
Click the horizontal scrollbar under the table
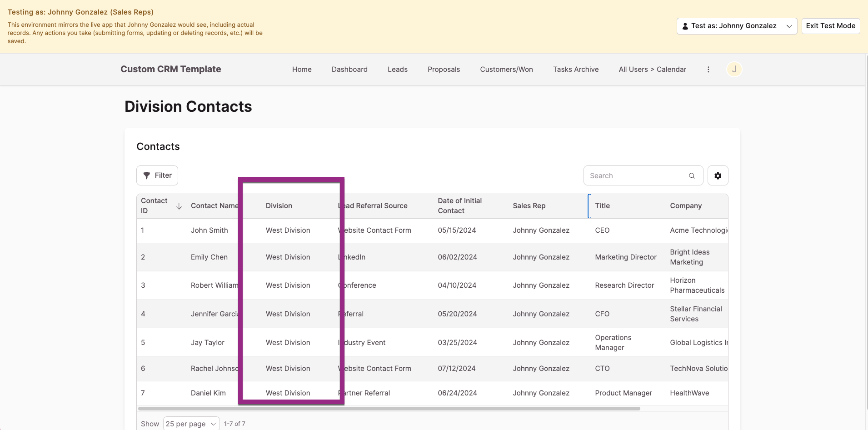pos(389,409)
